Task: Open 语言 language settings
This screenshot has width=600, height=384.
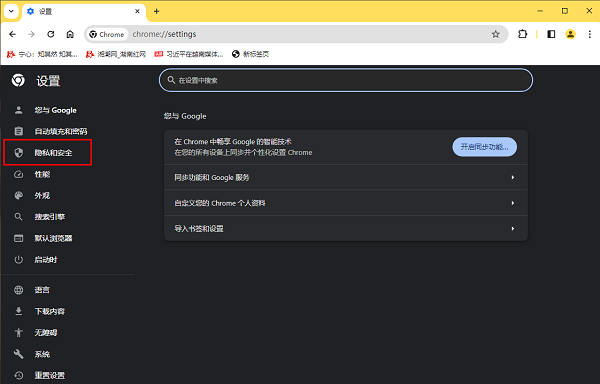Action: pyautogui.click(x=42, y=290)
